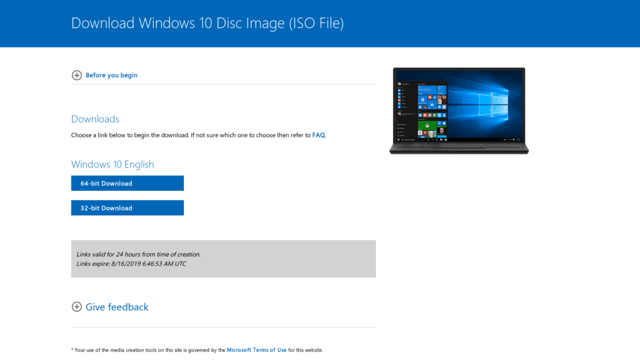640x364 pixels.
Task: Open the FAQ link
Action: 318,135
